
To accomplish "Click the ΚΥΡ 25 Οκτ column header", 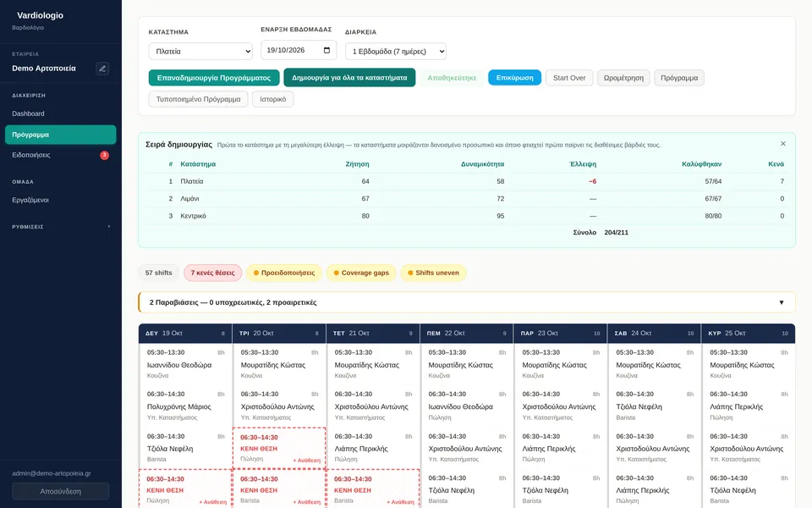I will pyautogui.click(x=748, y=334).
